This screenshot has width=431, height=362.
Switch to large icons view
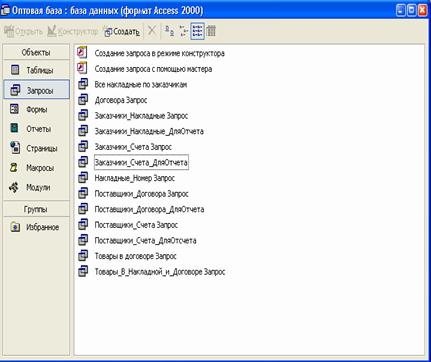click(169, 31)
